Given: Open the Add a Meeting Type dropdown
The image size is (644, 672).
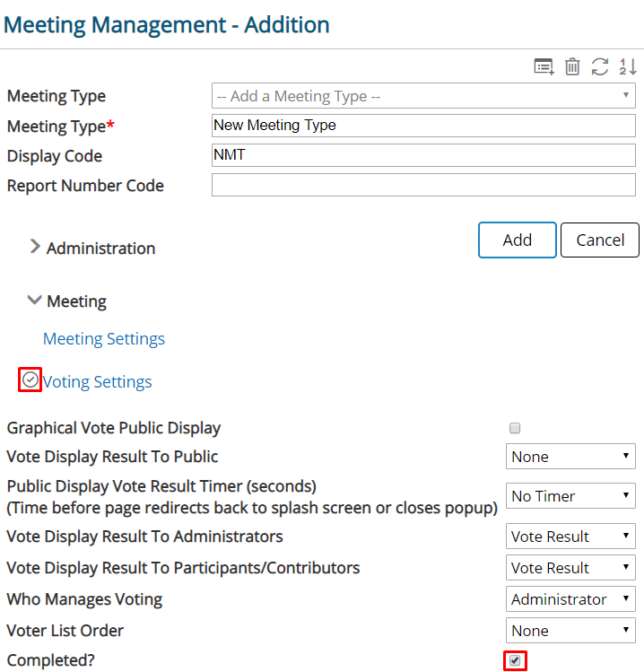Looking at the screenshot, I should 423,96.
